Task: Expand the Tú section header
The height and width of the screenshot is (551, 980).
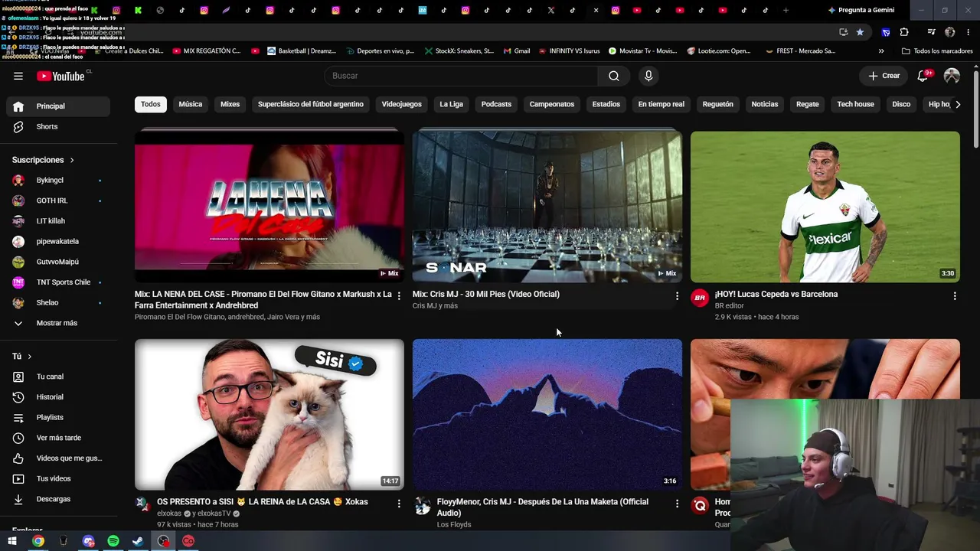Action: pos(22,357)
